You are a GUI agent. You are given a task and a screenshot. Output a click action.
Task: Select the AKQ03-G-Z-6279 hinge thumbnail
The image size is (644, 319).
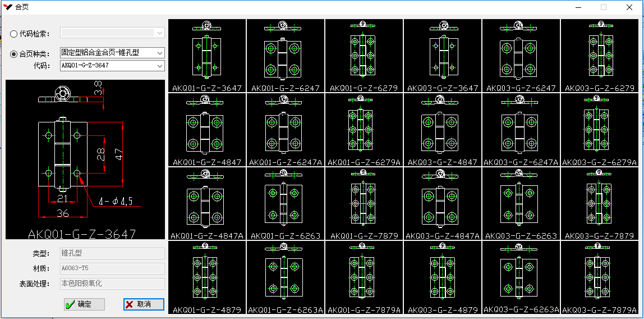pyautogui.click(x=599, y=56)
